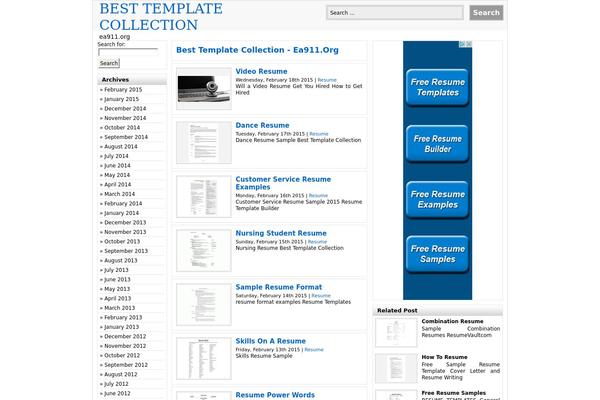Open the Best Template Collection site title

[x=161, y=16]
